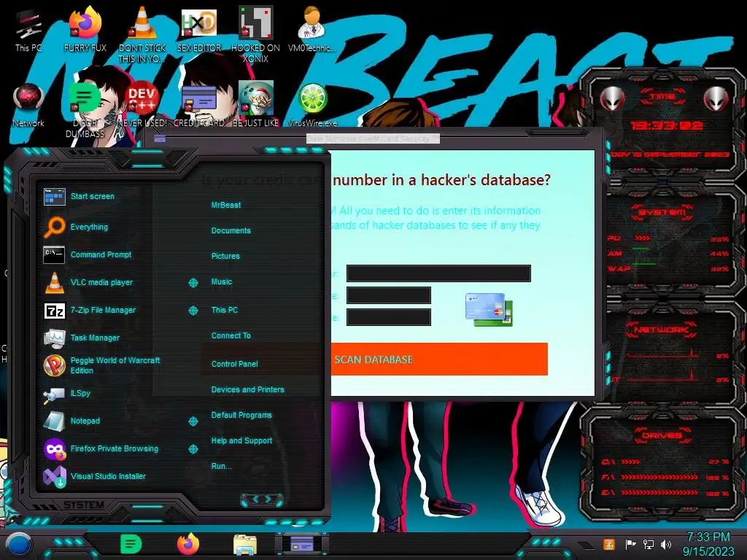Click the SYSTEM label on start menu

tap(84, 505)
